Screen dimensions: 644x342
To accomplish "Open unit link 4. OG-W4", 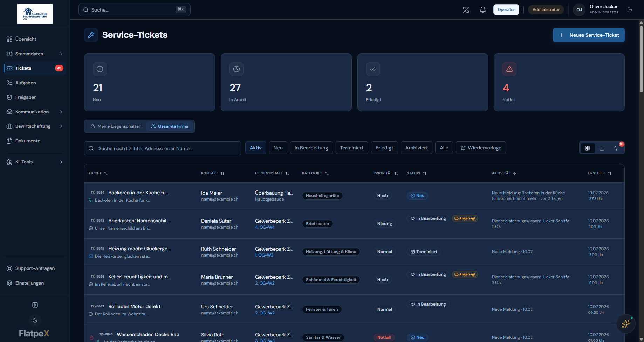I will tap(265, 227).
